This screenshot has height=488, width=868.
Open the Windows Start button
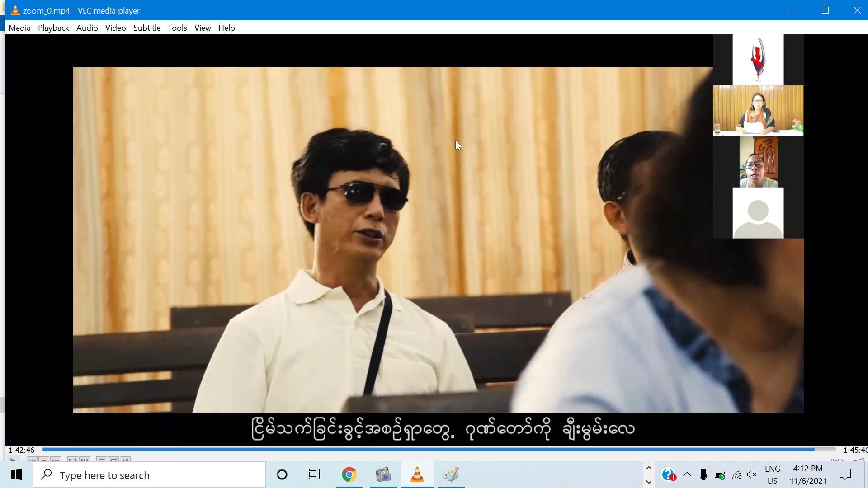pos(16,475)
